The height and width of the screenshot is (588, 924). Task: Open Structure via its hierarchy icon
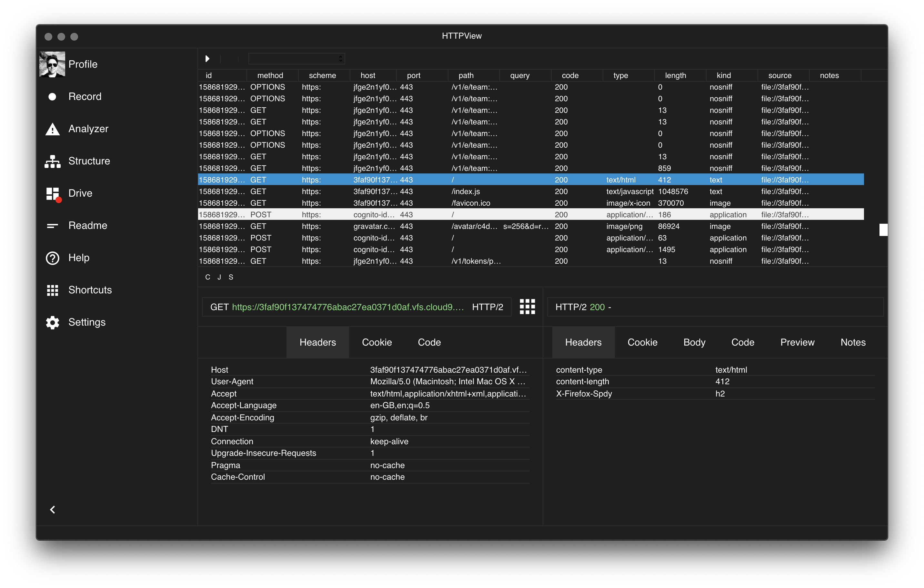[53, 162]
